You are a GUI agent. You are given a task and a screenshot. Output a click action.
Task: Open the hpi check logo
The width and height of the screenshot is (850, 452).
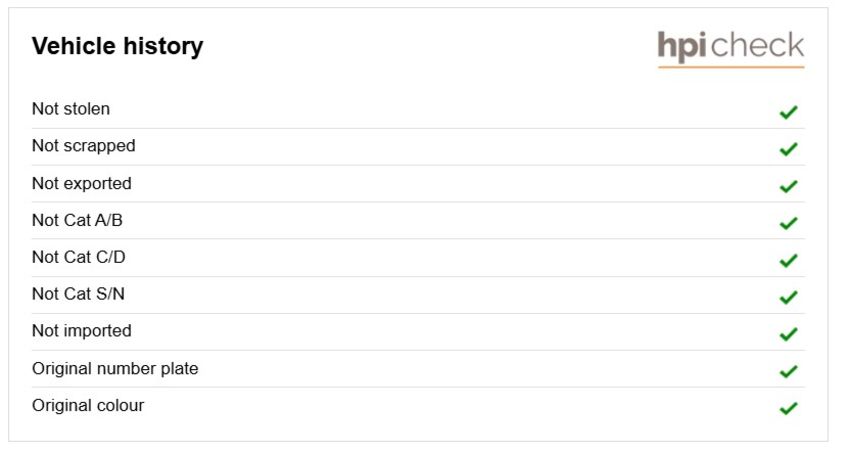click(x=731, y=49)
